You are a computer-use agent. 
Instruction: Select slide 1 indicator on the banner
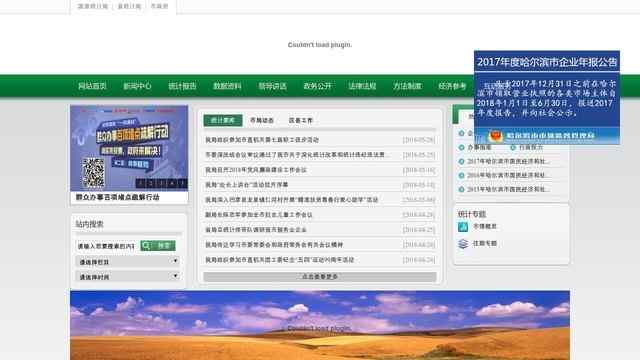click(x=140, y=184)
